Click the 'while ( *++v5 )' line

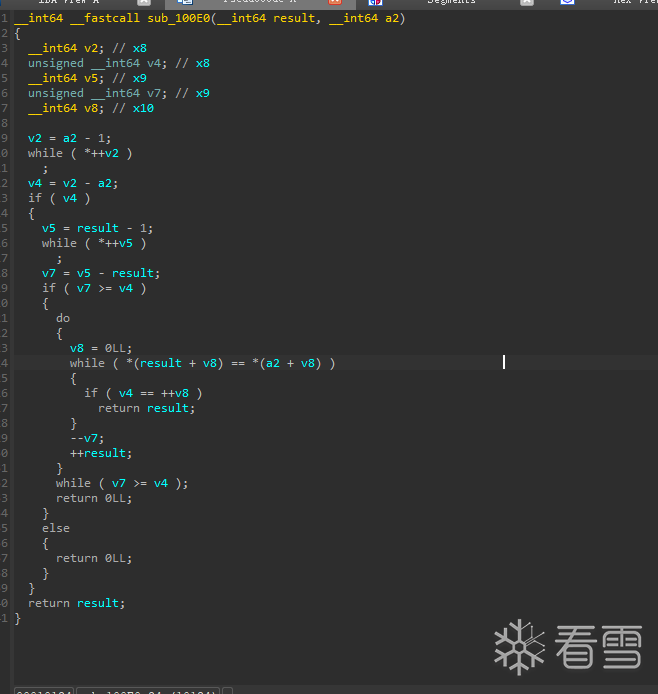[x=94, y=243]
